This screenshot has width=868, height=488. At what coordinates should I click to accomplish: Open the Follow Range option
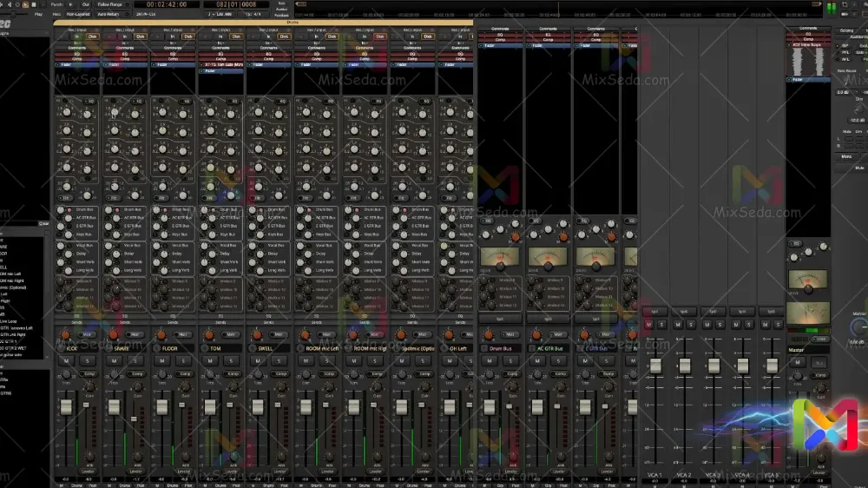110,4
